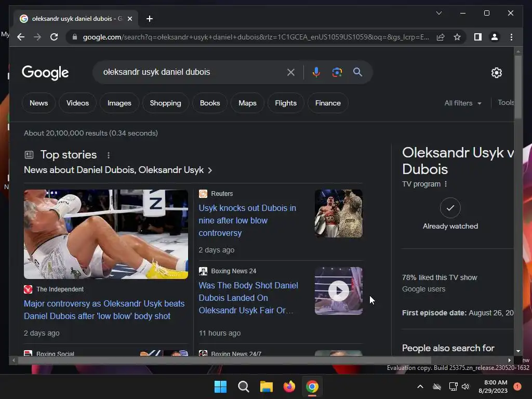The image size is (532, 399).
Task: Switch to the Videos filter
Action: pos(77,103)
